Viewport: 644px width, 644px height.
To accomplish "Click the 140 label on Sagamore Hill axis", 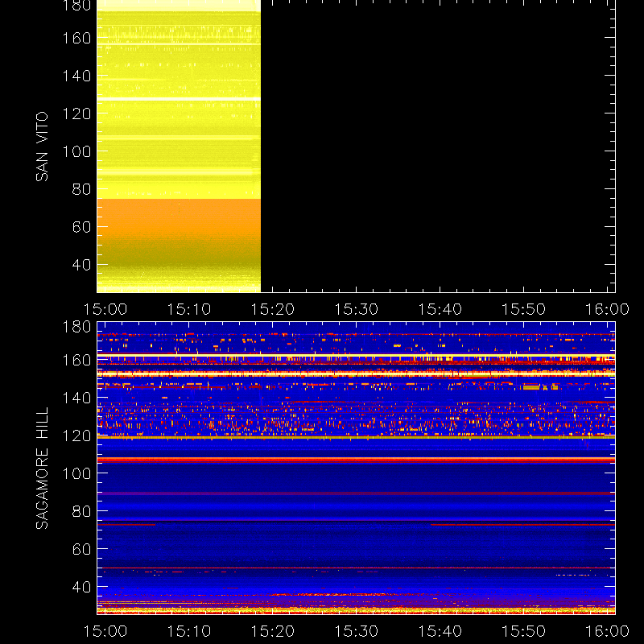I will pyautogui.click(x=76, y=398).
